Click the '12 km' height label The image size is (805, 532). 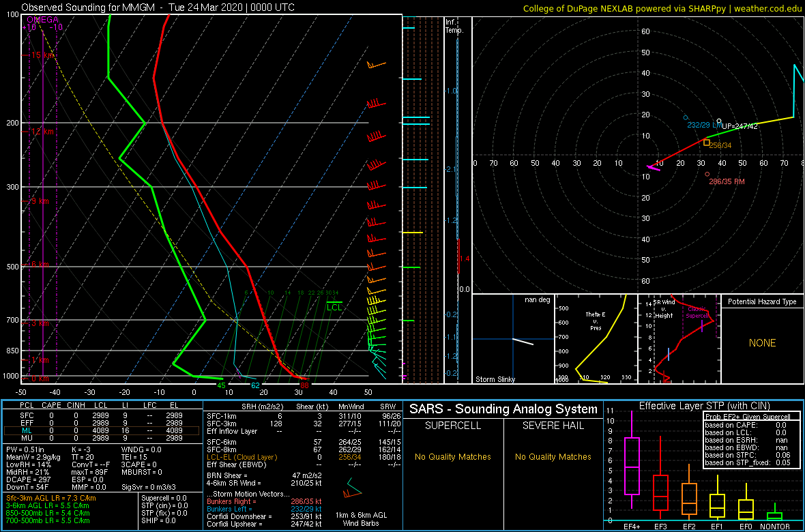point(42,132)
